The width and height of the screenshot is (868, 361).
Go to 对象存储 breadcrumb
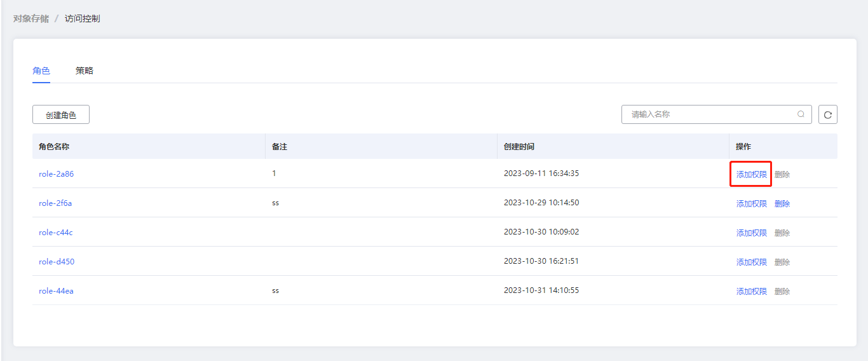(31, 18)
